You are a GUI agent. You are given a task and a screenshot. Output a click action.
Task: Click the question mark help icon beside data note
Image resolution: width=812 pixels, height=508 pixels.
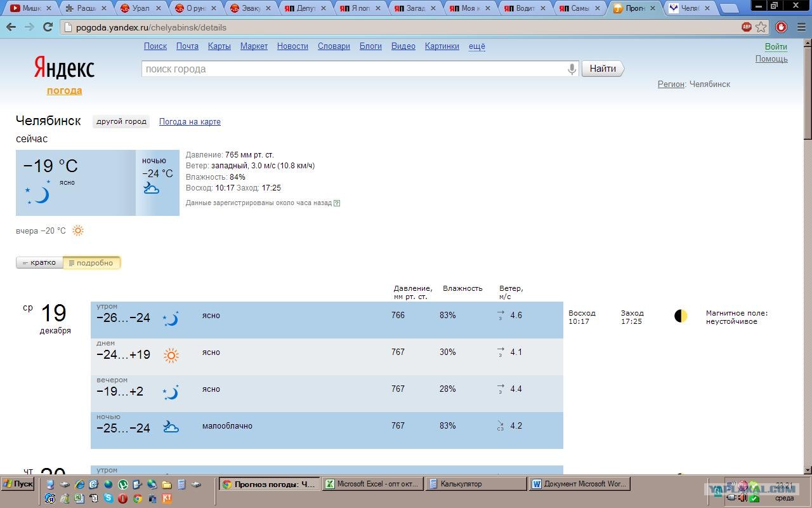[x=337, y=203]
